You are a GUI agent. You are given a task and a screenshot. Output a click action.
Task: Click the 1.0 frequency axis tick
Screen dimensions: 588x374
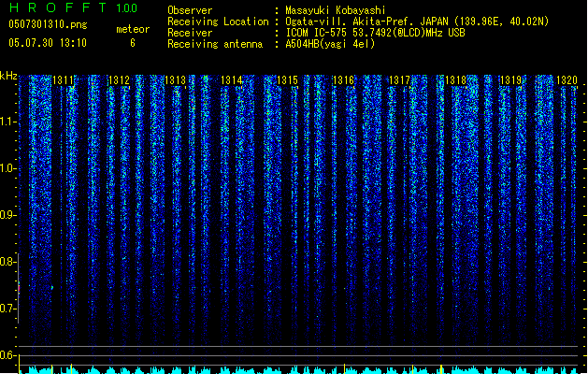tap(7, 168)
